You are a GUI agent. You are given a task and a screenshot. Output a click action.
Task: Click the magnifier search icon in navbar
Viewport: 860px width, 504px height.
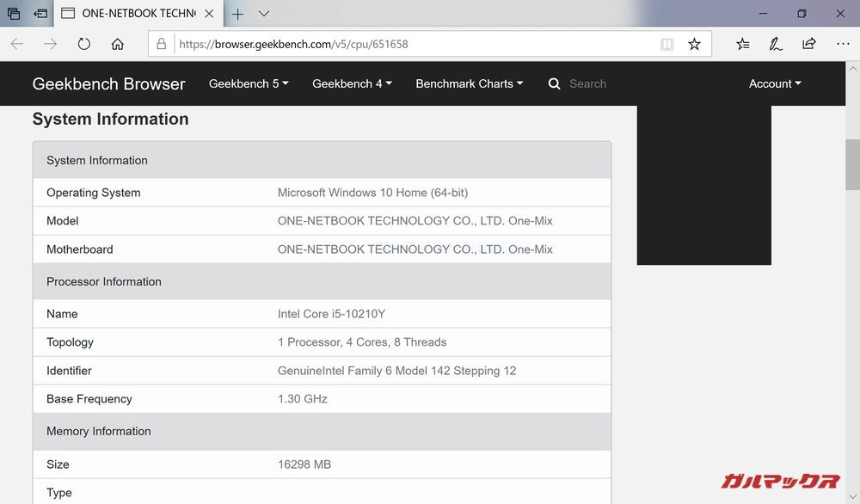[555, 83]
